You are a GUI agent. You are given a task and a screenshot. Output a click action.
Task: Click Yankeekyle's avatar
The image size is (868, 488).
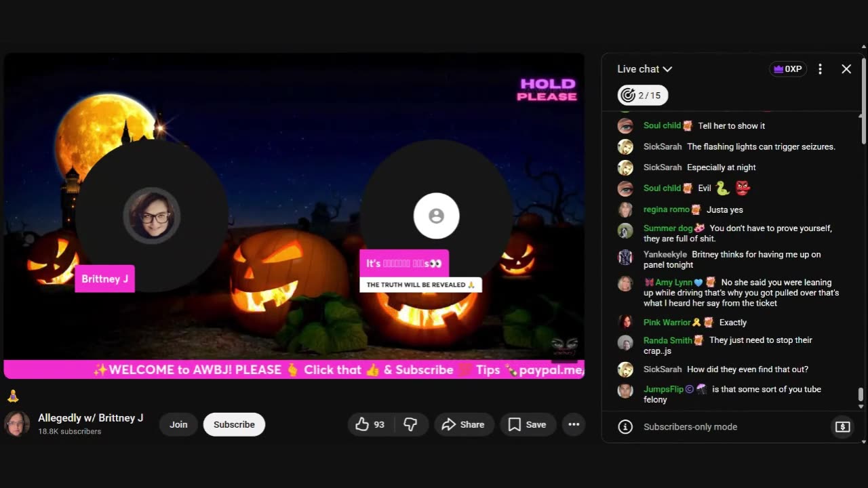[625, 257]
